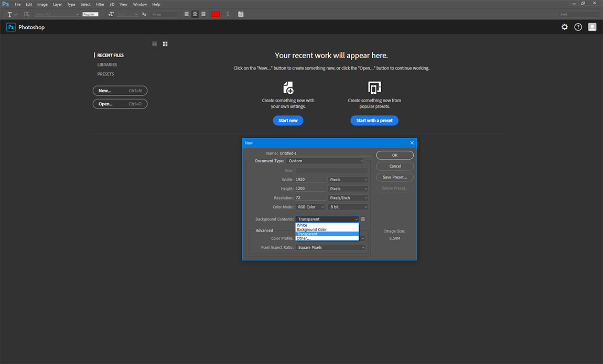Open the 3D menu

pyautogui.click(x=112, y=4)
